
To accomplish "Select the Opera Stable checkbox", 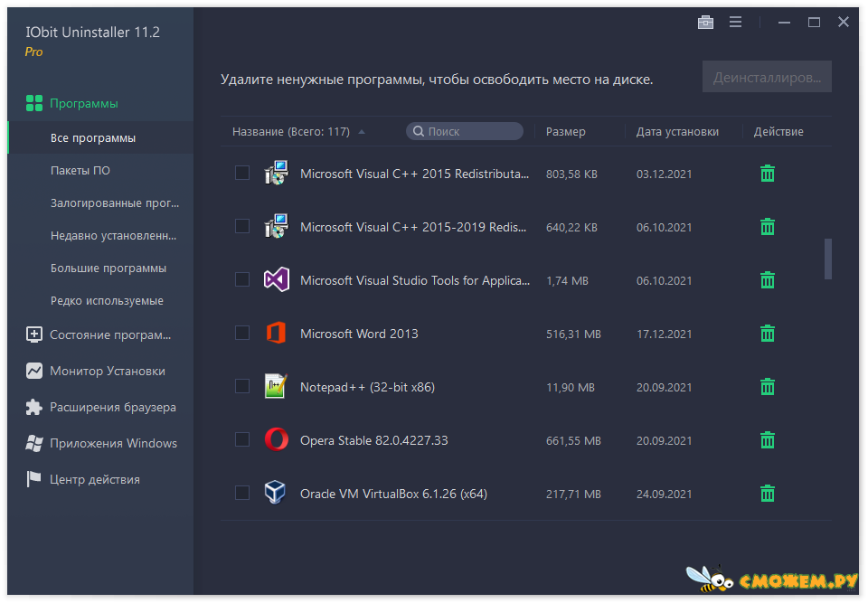I will (242, 439).
